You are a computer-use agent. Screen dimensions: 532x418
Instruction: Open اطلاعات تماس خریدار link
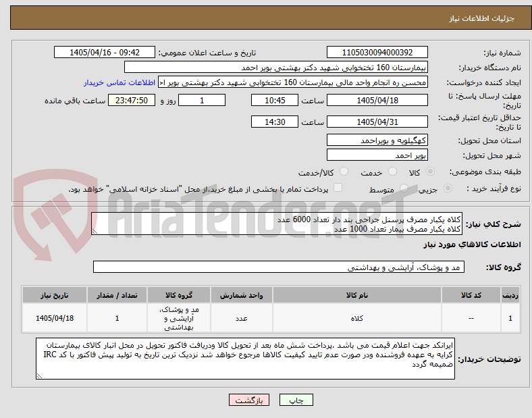point(119,82)
